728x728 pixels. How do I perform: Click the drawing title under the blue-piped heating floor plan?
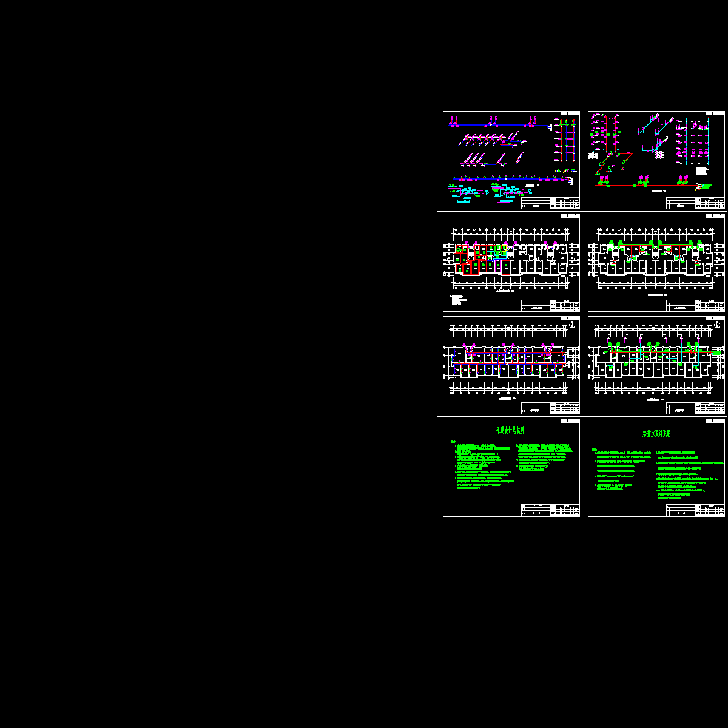(505, 399)
